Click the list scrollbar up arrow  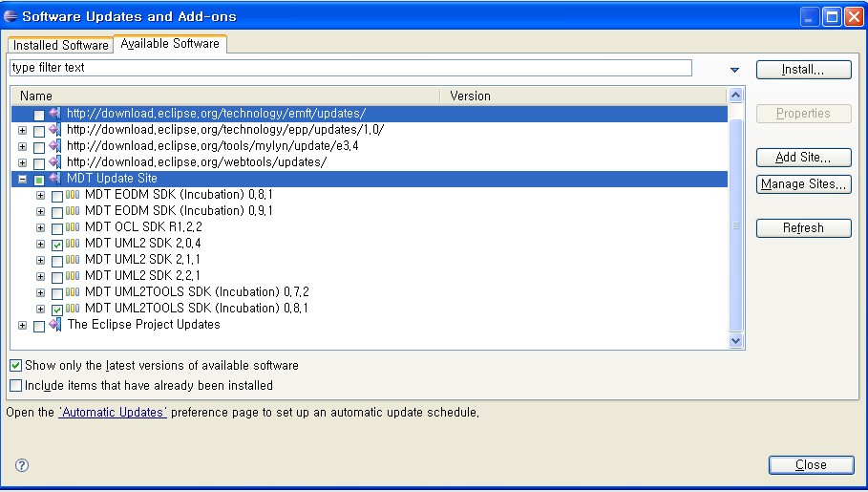click(x=735, y=96)
